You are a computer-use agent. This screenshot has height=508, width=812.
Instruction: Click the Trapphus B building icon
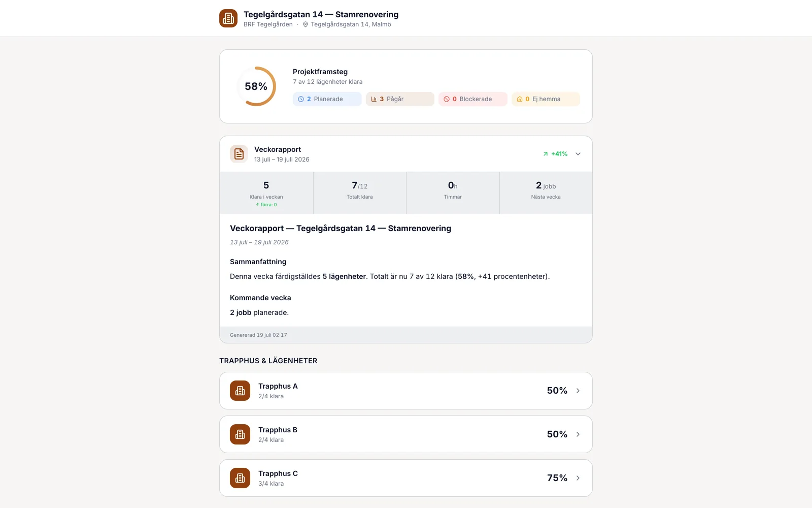240,434
